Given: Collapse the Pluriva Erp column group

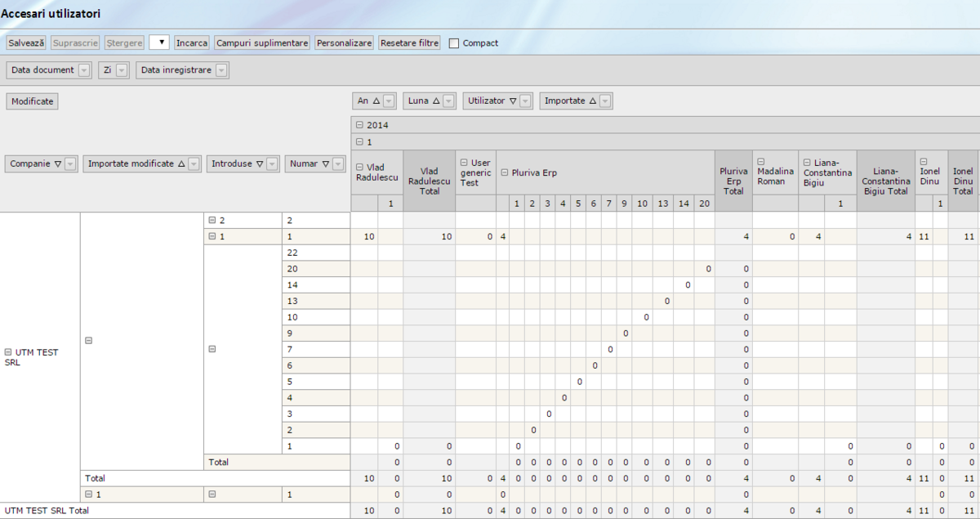Looking at the screenshot, I should pos(504,172).
